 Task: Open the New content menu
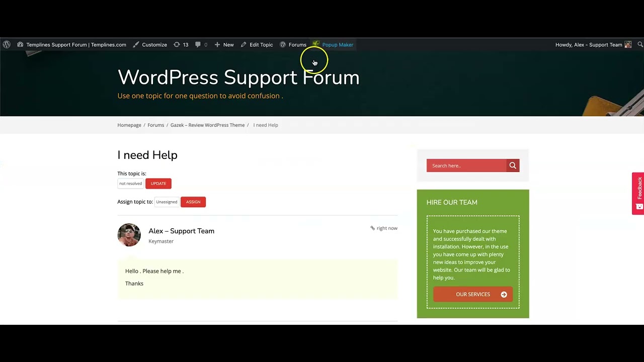click(224, 45)
